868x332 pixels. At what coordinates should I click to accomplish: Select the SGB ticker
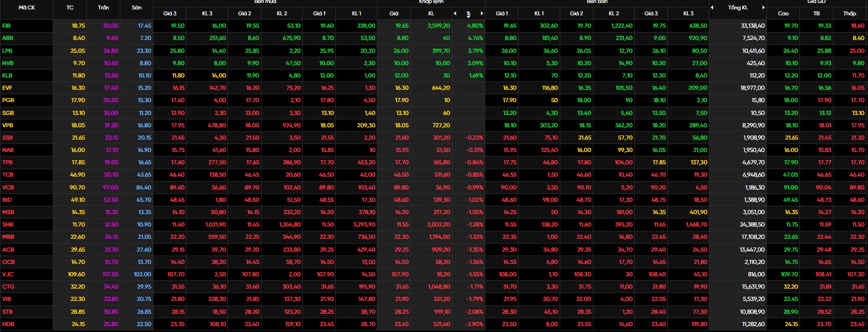click(8, 113)
